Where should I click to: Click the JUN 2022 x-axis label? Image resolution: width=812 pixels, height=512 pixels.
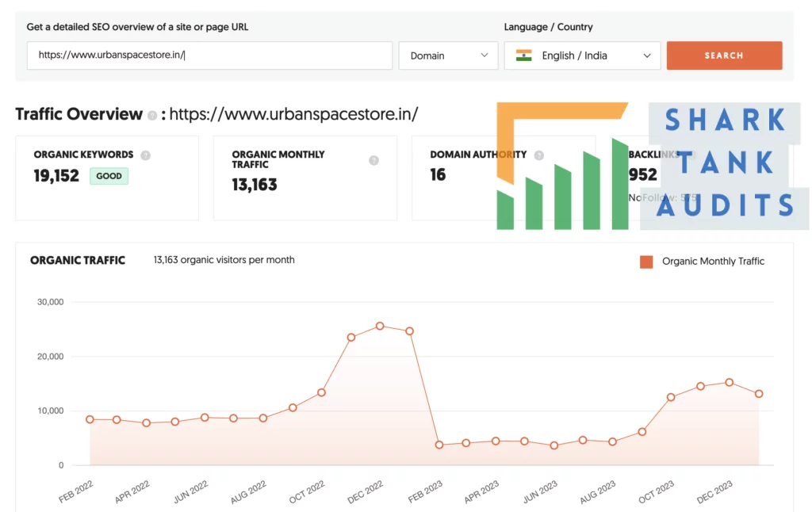pos(190,492)
